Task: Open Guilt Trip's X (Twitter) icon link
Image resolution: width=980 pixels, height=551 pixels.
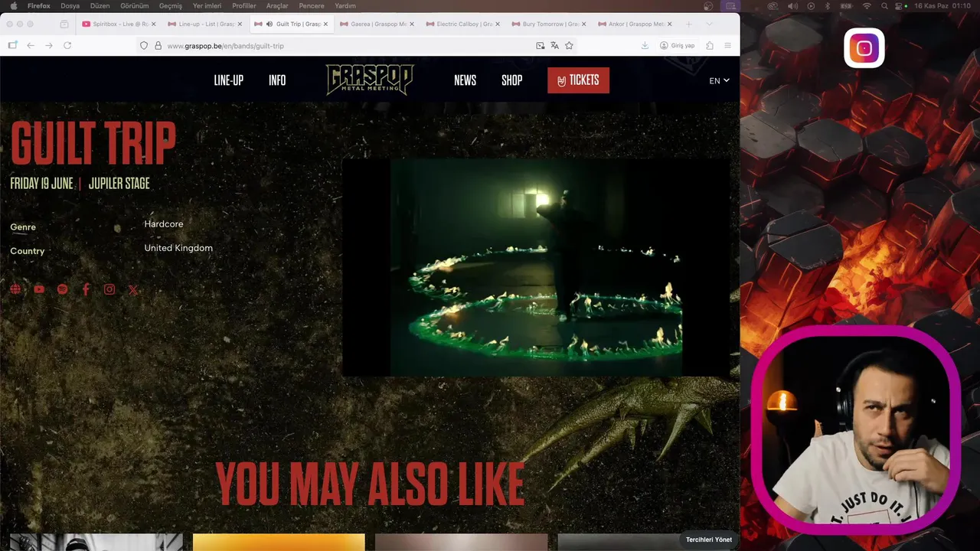Action: click(x=133, y=289)
